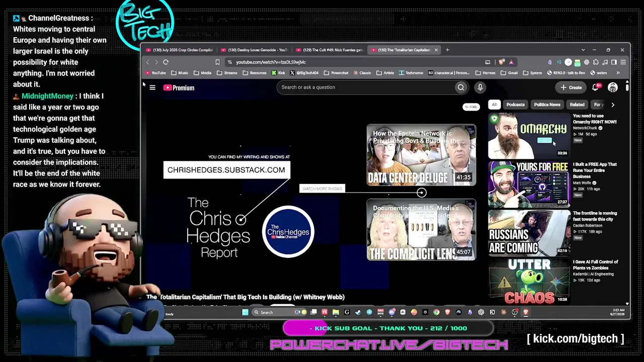
Task: Switch to the July 2026 Crop Circles tab
Action: (x=179, y=50)
